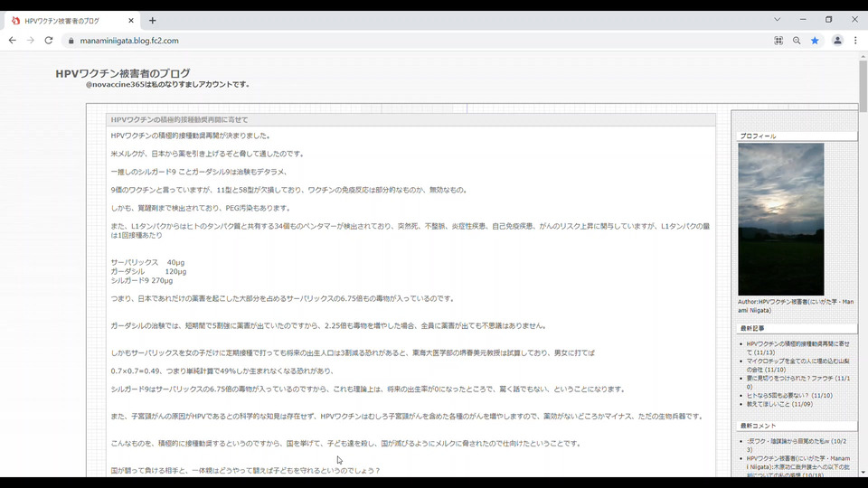This screenshot has width=868, height=488.
Task: Minimize the Chrome window
Action: tap(803, 19)
